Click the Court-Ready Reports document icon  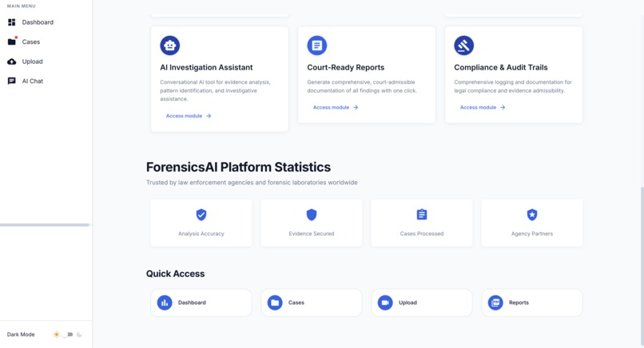[316, 45]
